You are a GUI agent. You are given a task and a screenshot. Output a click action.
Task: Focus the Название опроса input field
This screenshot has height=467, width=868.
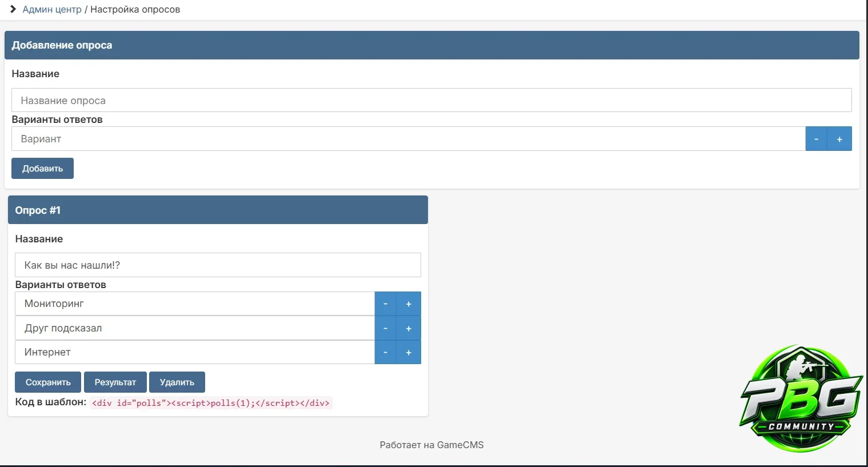pos(431,100)
